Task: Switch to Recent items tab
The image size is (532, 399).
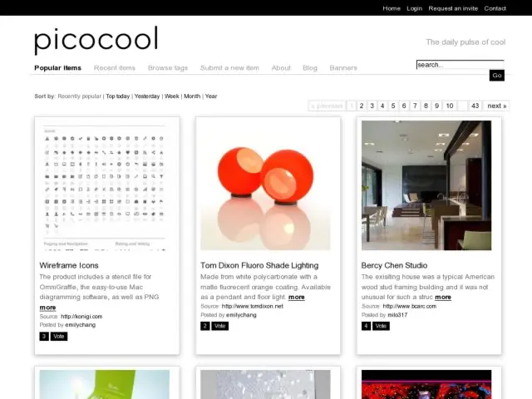Action: click(115, 68)
